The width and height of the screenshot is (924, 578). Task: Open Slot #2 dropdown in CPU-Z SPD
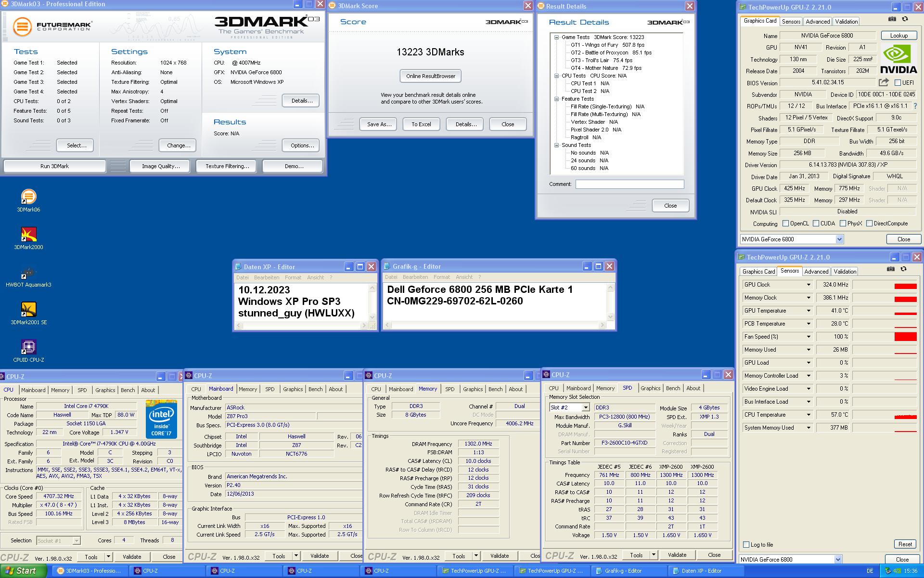coord(586,407)
